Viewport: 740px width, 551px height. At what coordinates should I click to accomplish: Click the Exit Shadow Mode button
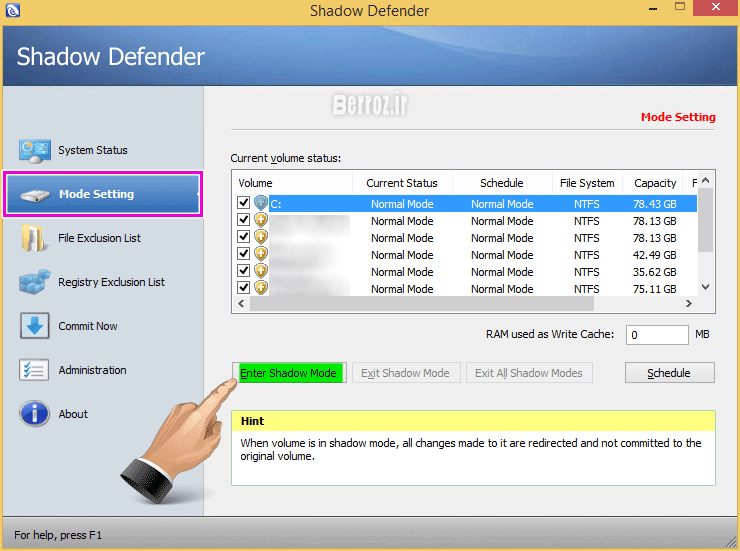click(x=406, y=373)
